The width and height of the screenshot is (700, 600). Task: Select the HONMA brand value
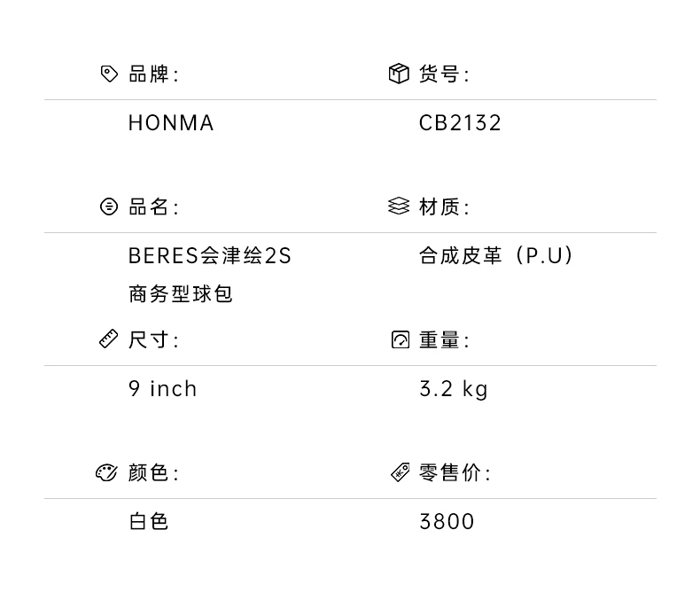pos(171,123)
